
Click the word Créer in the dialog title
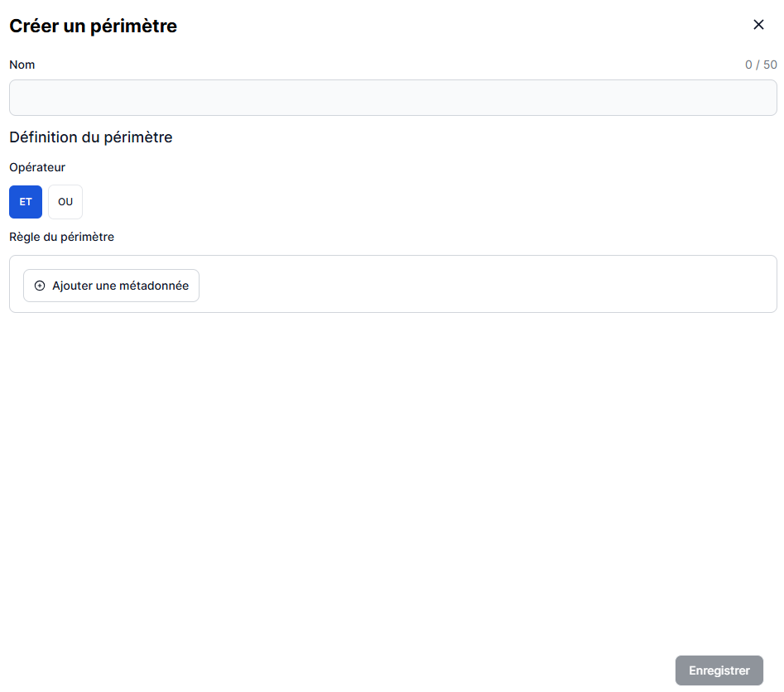point(33,26)
